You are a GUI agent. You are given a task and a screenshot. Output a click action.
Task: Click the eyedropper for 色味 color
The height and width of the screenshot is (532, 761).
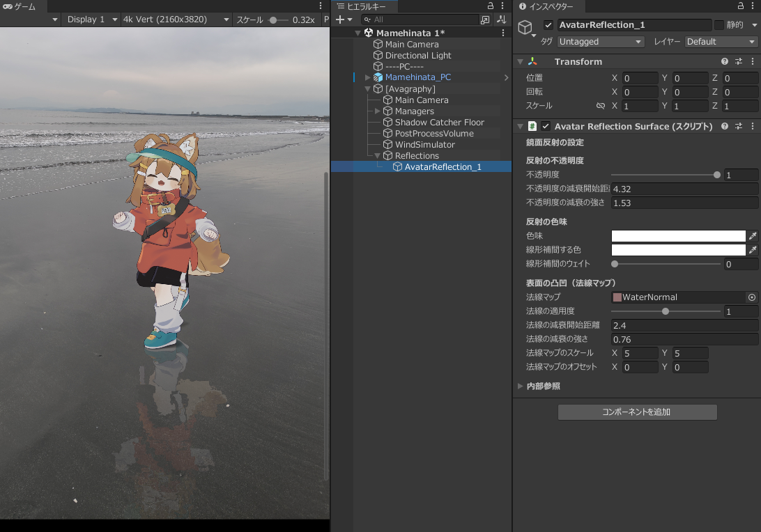tap(753, 235)
